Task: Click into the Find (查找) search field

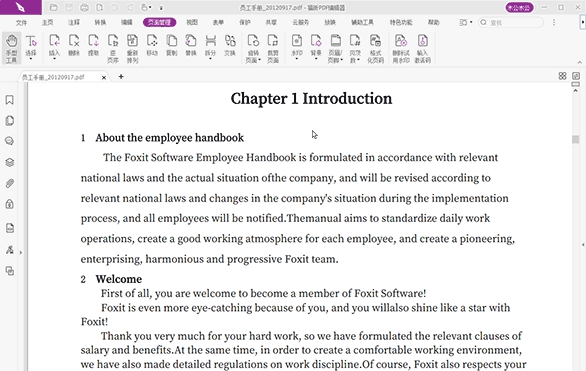Action: point(511,22)
